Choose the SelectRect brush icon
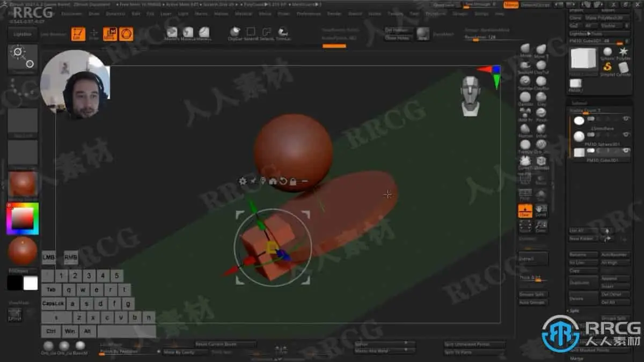The height and width of the screenshot is (362, 644). pos(251,33)
